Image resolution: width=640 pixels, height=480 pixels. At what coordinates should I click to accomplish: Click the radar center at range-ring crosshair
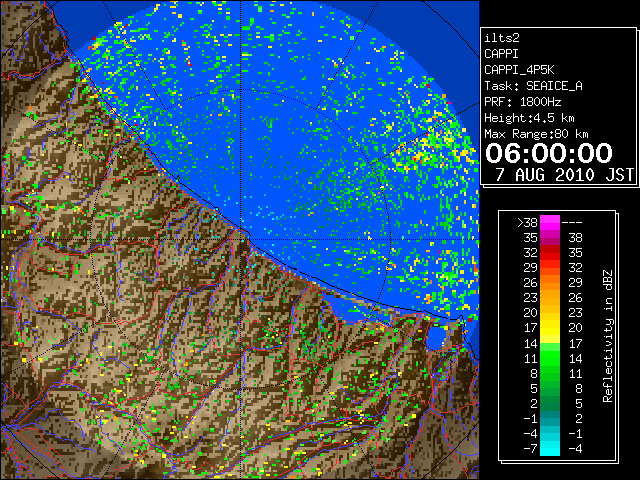[241, 239]
